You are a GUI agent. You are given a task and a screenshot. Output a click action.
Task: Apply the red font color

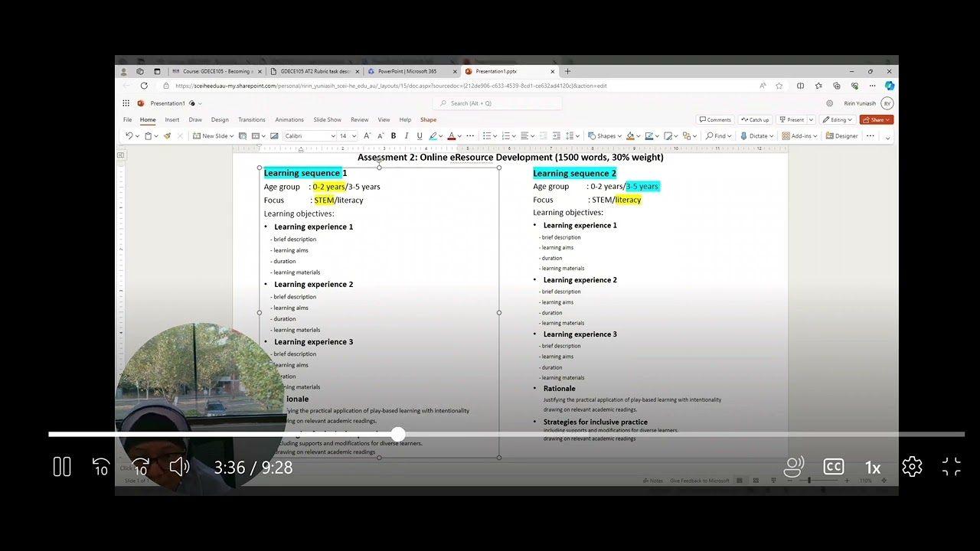pyautogui.click(x=452, y=136)
